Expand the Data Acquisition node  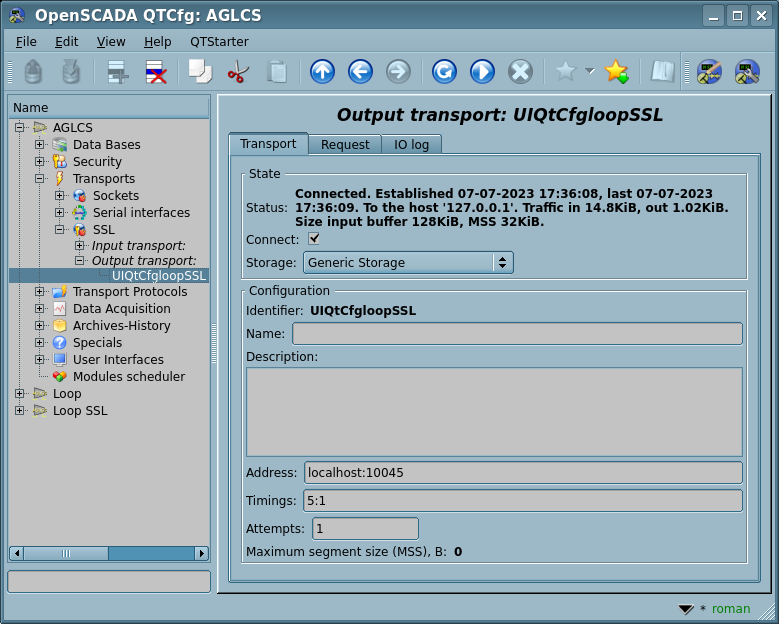pyautogui.click(x=39, y=309)
